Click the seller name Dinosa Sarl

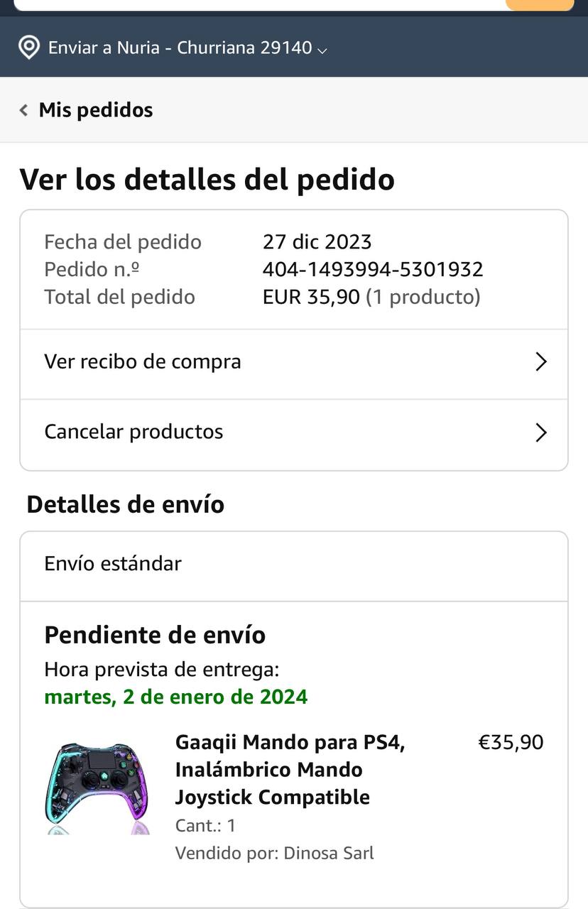pyautogui.click(x=329, y=853)
